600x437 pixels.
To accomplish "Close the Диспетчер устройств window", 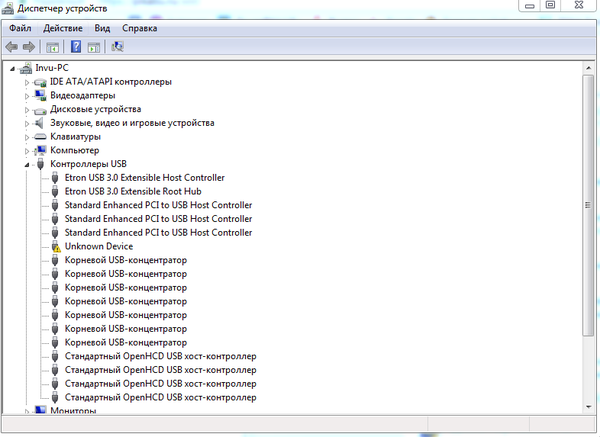I will (579, 5).
